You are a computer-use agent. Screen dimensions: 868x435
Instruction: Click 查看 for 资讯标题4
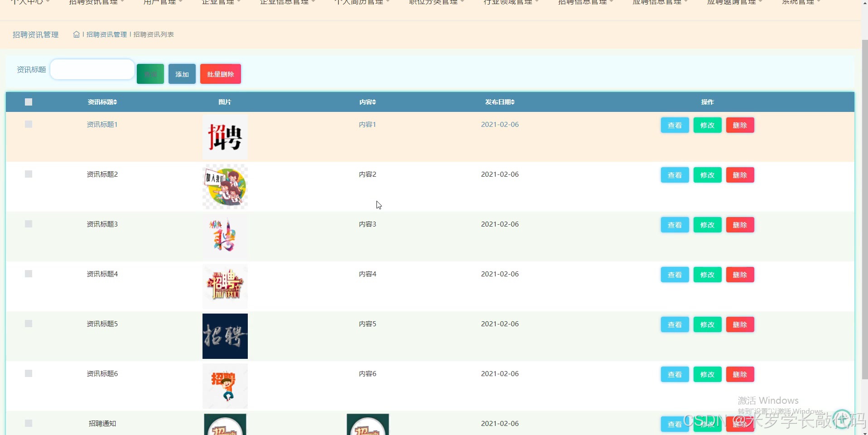tap(675, 275)
